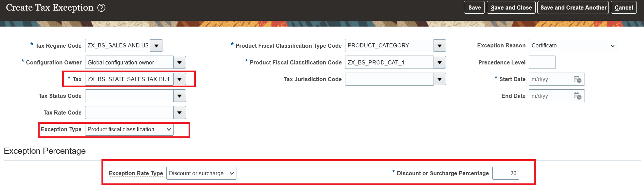
Task: Focus the Precedence Level input field
Action: [542, 62]
